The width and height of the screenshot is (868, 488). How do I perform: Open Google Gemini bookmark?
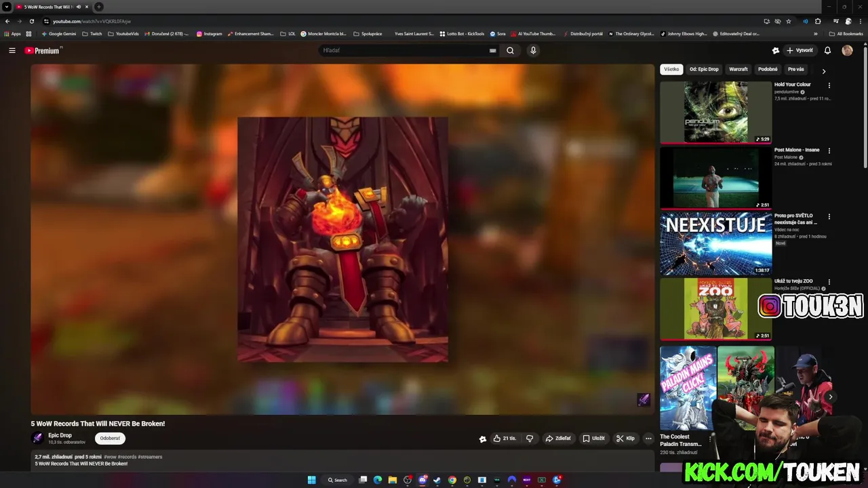coord(59,33)
